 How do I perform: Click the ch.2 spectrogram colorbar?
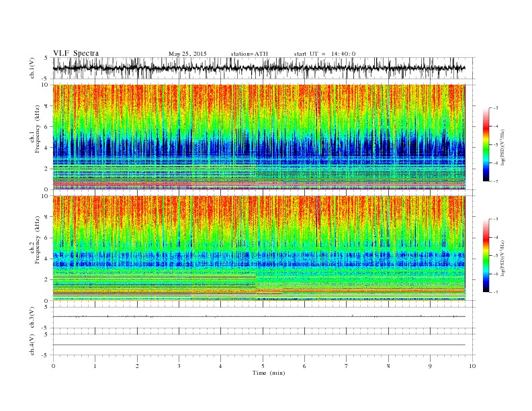pyautogui.click(x=486, y=256)
